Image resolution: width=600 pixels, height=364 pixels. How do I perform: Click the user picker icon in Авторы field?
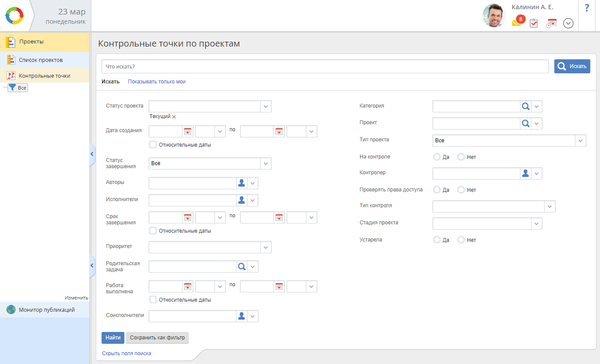point(241,183)
